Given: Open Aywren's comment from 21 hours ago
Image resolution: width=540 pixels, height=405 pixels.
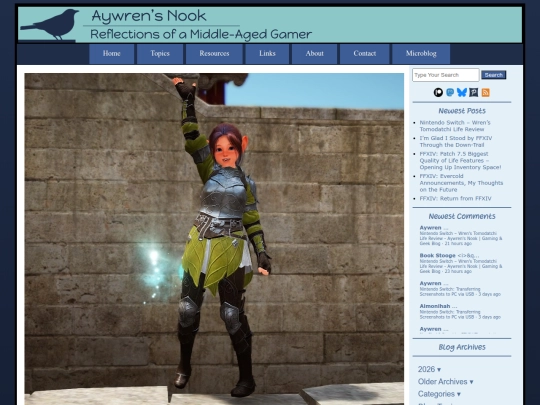Looking at the screenshot, I should click(461, 236).
